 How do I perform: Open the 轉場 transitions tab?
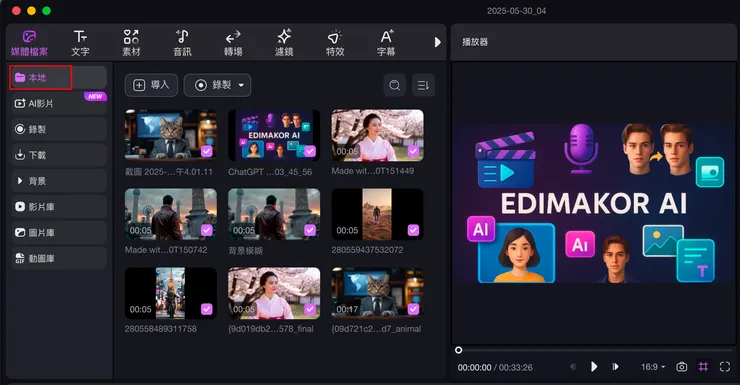(x=233, y=43)
